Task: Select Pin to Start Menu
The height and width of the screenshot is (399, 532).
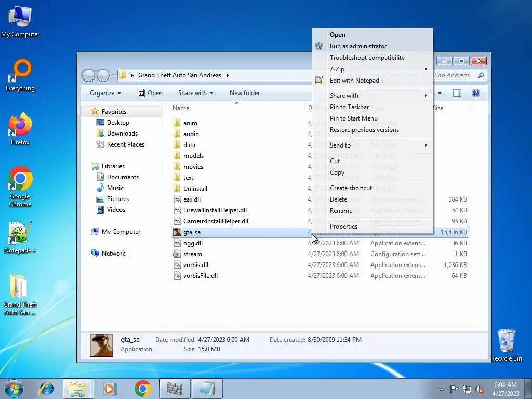Action: 373,118
